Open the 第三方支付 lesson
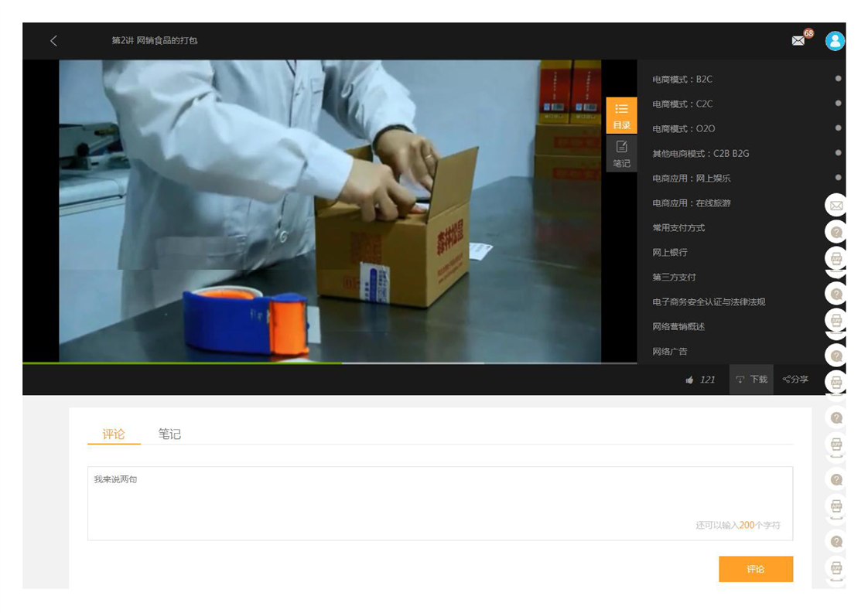The height and width of the screenshot is (613, 868). (674, 278)
